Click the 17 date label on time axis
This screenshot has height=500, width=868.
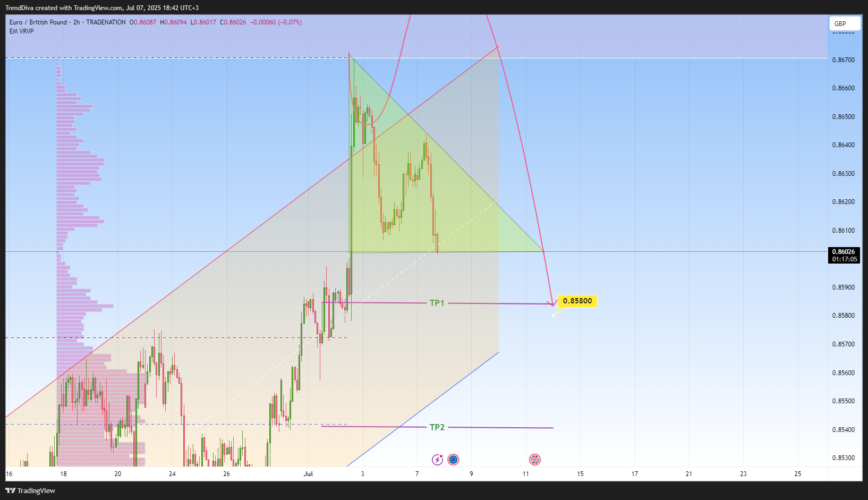pyautogui.click(x=635, y=474)
